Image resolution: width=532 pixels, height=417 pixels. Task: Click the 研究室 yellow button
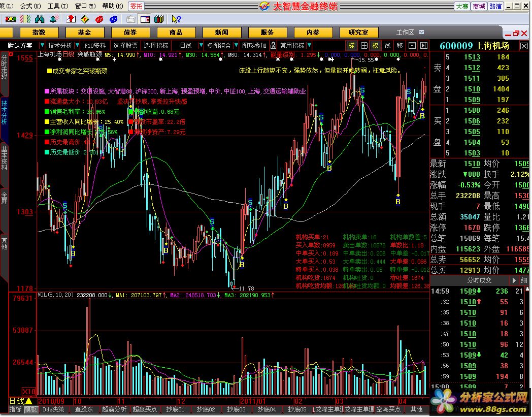click(x=358, y=33)
